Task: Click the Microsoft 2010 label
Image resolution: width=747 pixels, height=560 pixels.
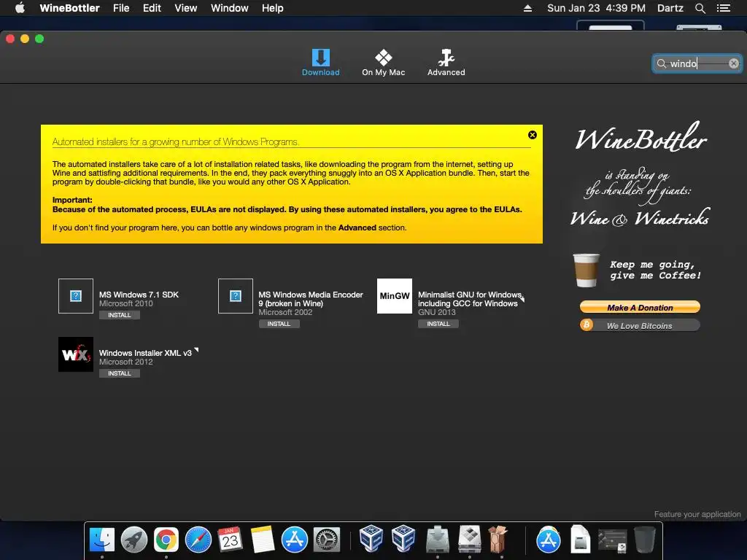Action: pyautogui.click(x=125, y=304)
